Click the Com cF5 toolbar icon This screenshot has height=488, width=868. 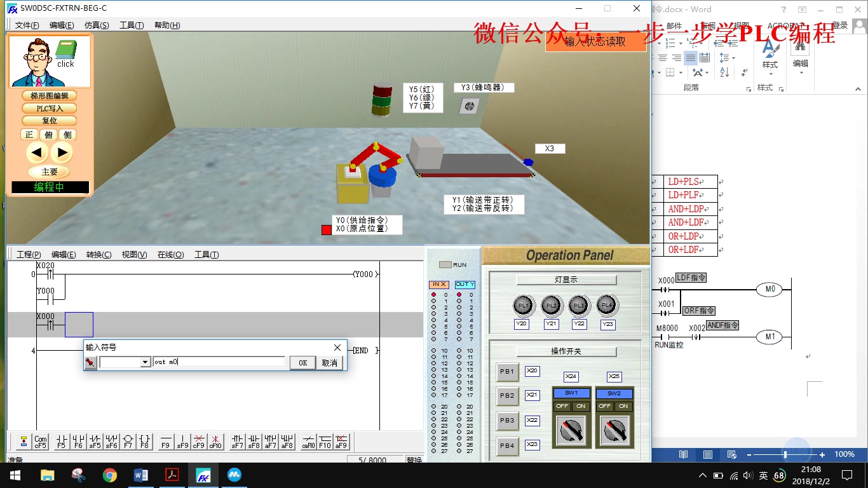click(41, 442)
